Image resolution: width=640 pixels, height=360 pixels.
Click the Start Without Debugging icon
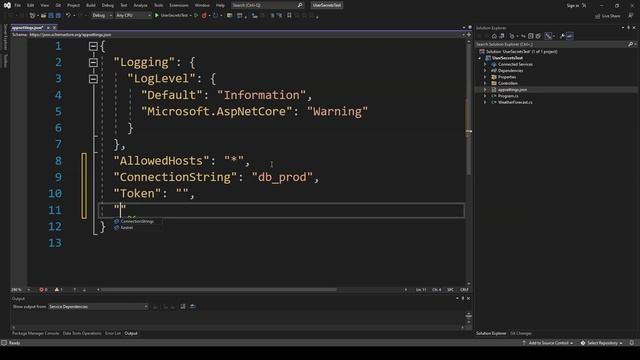[196, 16]
